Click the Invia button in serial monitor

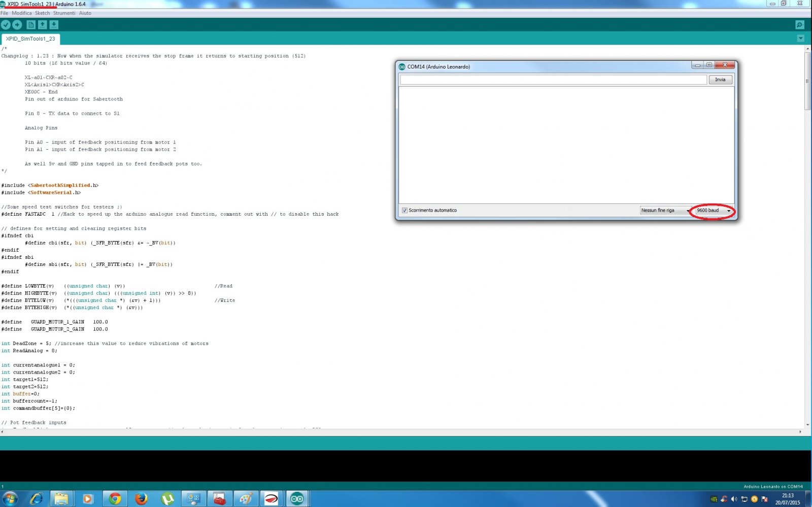(720, 80)
